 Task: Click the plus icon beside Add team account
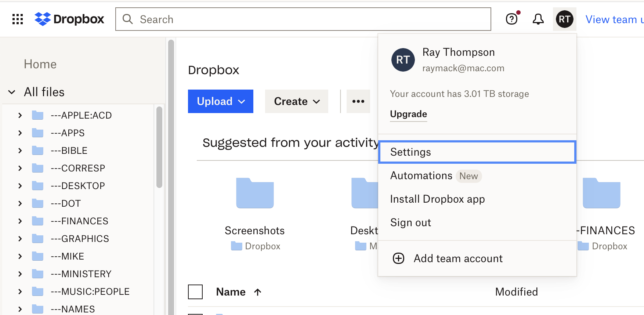coord(398,258)
